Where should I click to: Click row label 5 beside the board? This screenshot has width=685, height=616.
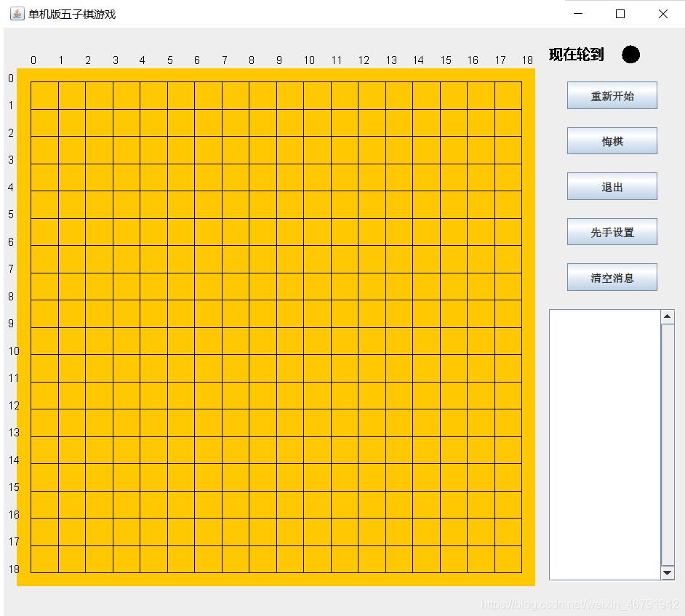[10, 215]
